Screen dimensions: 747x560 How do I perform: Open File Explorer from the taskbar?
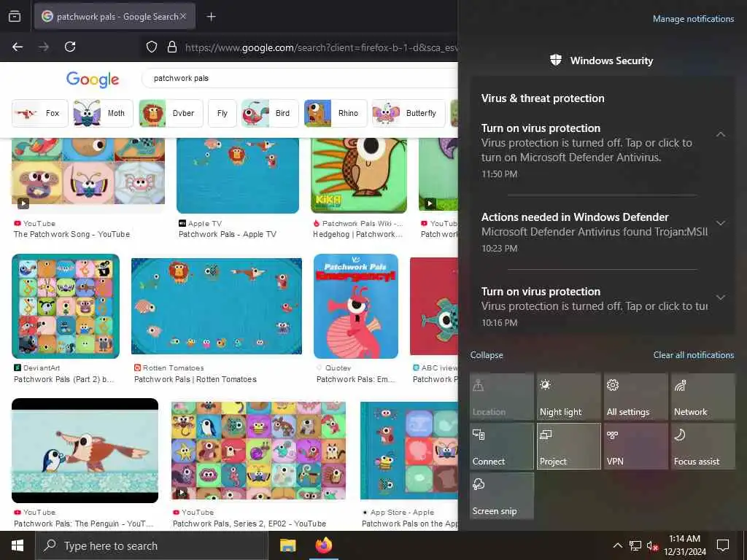tap(287, 545)
